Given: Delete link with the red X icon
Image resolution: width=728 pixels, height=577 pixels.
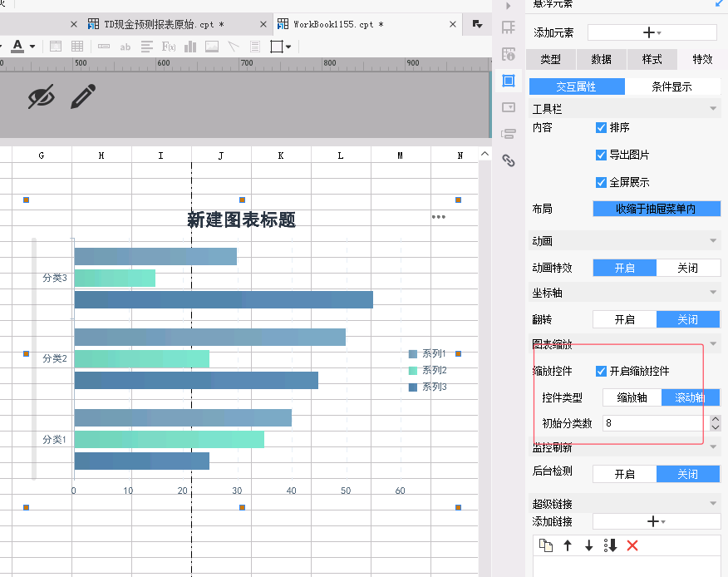Looking at the screenshot, I should pyautogui.click(x=632, y=545).
